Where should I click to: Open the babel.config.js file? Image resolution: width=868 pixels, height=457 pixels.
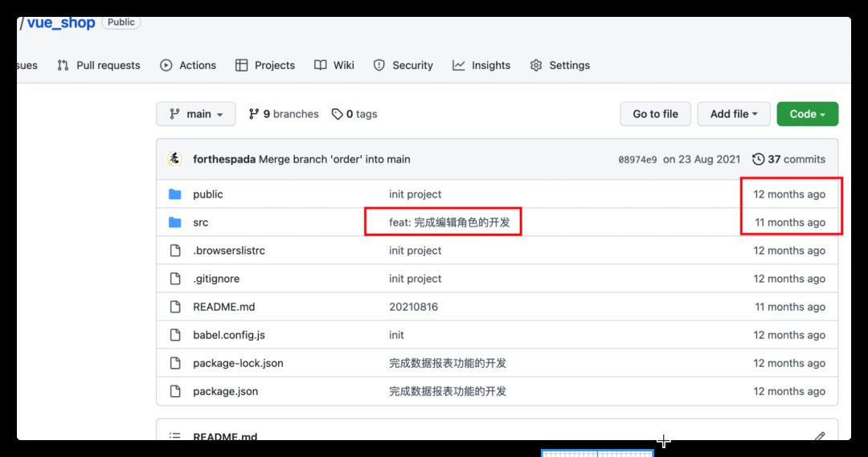(228, 335)
